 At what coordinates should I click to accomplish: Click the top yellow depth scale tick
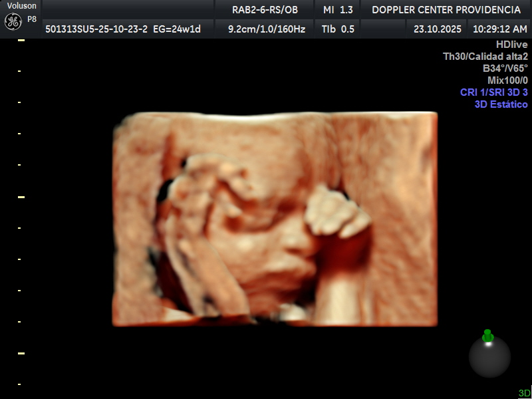point(21,41)
